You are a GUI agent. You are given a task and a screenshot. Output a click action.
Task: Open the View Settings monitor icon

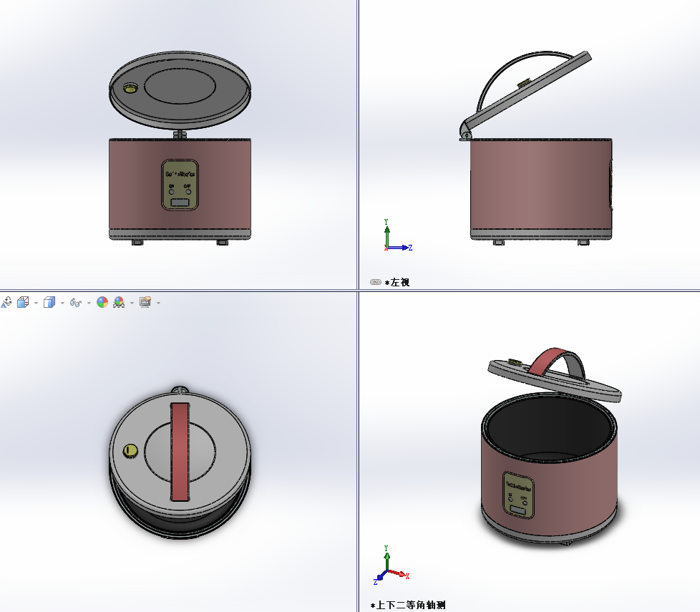pyautogui.click(x=145, y=303)
